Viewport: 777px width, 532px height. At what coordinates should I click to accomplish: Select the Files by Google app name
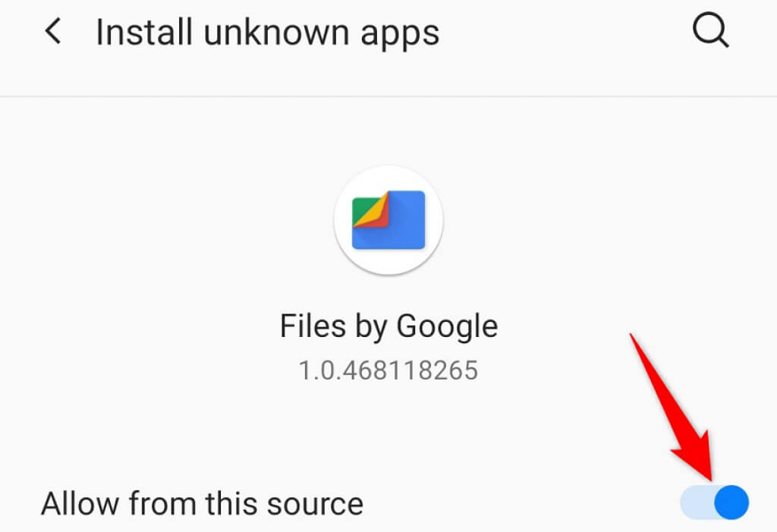388,327
